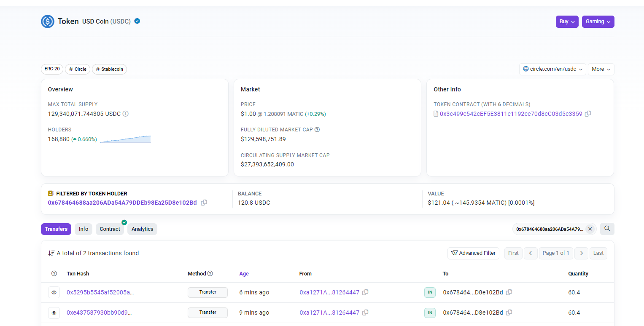Preview transaction 0xe437587930bb90d9 with the eye icon

(x=54, y=313)
